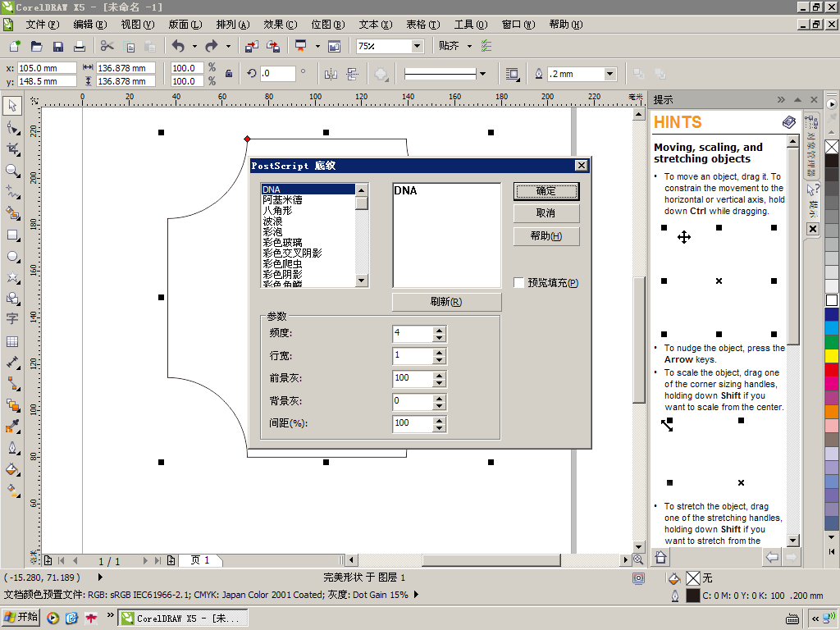Image resolution: width=840 pixels, height=630 pixels.
Task: Collapse the 提示 docker with double chevron
Action: 781,99
